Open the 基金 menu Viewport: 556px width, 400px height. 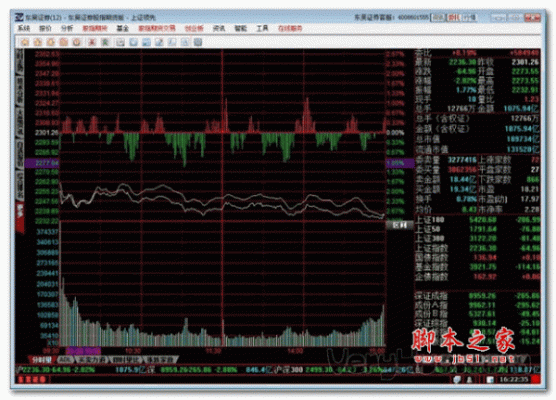[x=123, y=28]
